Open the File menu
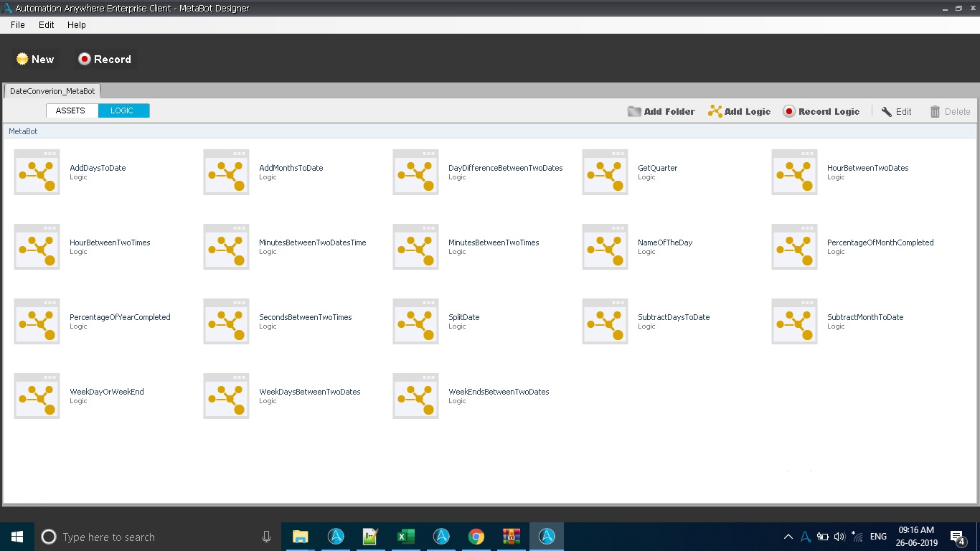 tap(18, 24)
